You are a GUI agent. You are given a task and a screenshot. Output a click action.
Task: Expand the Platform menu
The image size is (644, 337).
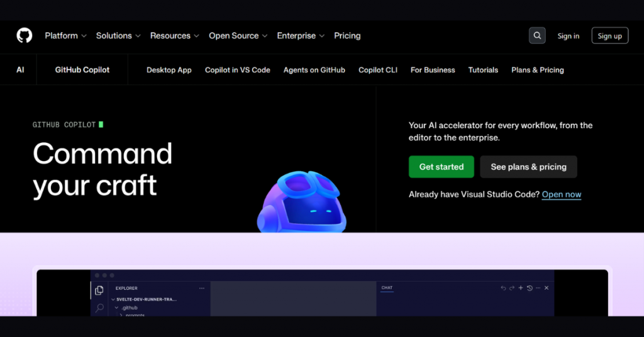(65, 36)
